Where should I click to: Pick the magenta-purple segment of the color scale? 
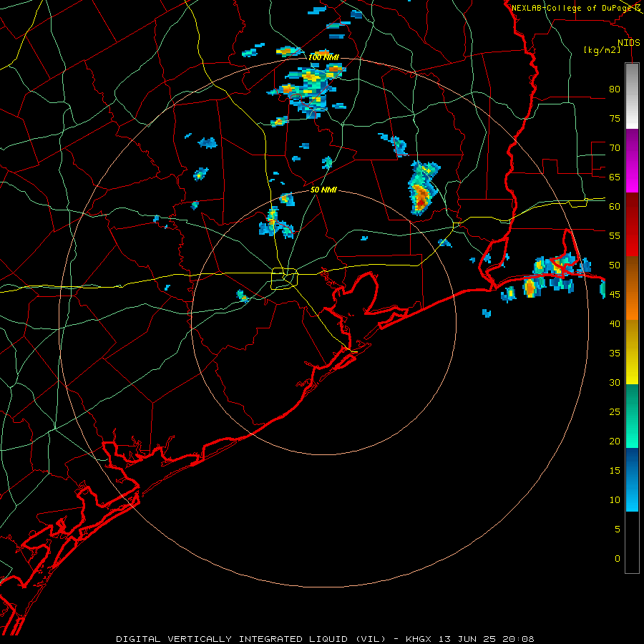point(632,161)
